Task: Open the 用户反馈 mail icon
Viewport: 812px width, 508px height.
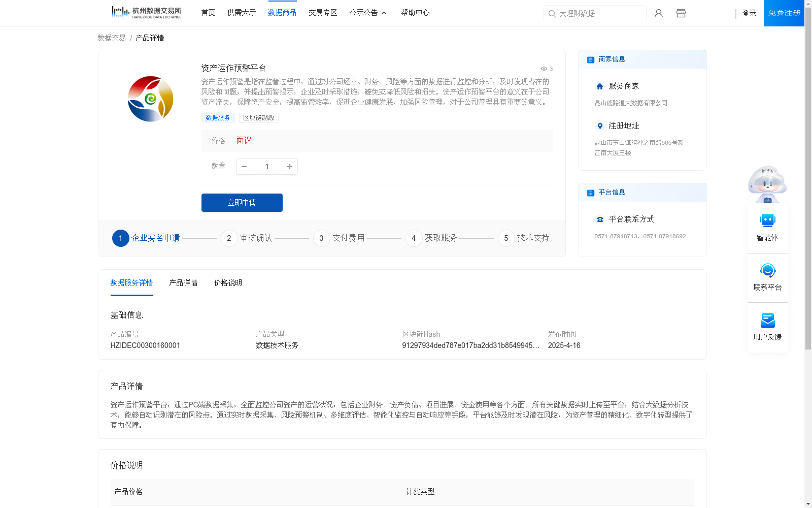Action: (x=768, y=321)
